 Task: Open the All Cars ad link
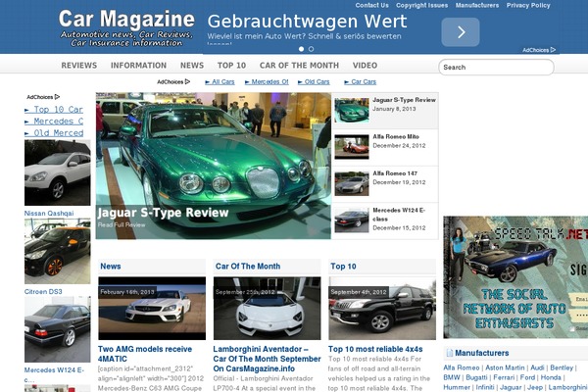[220, 81]
